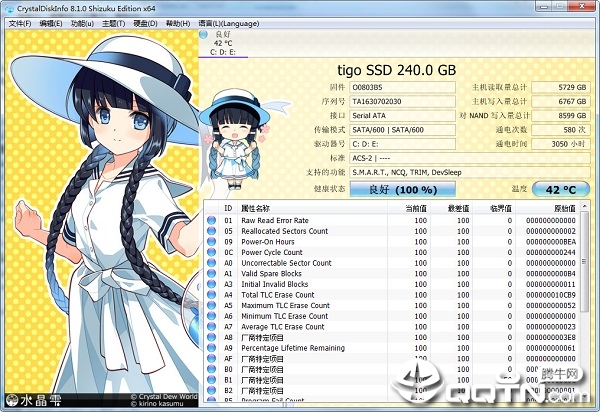Select the C: D: E: disk tab
This screenshot has height=412, width=600.
pyautogui.click(x=223, y=43)
